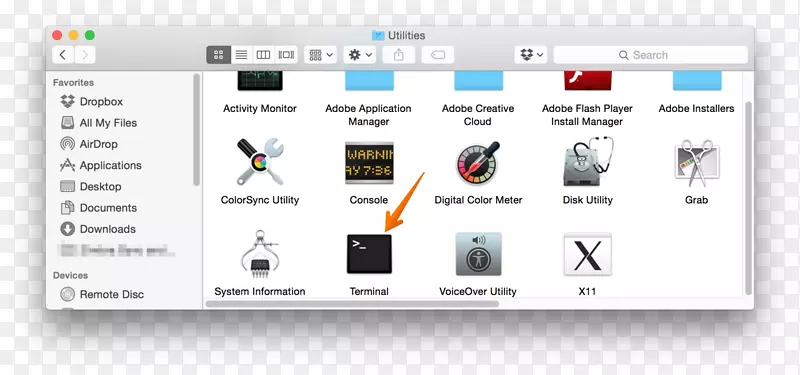The image size is (800, 375).
Task: Select the ColorSync Utility icon
Action: coord(260,162)
